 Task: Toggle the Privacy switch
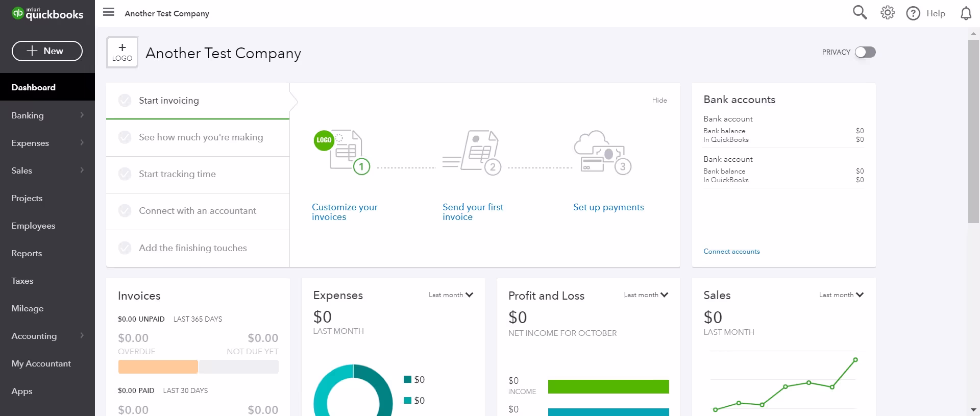(865, 52)
